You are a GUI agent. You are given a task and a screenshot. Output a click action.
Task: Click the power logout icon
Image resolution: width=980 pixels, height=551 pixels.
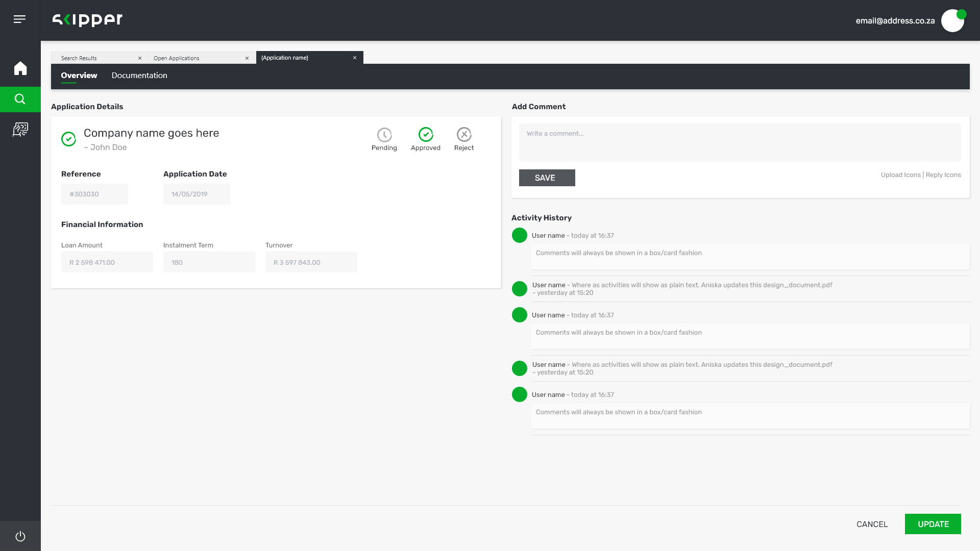coord(20,536)
